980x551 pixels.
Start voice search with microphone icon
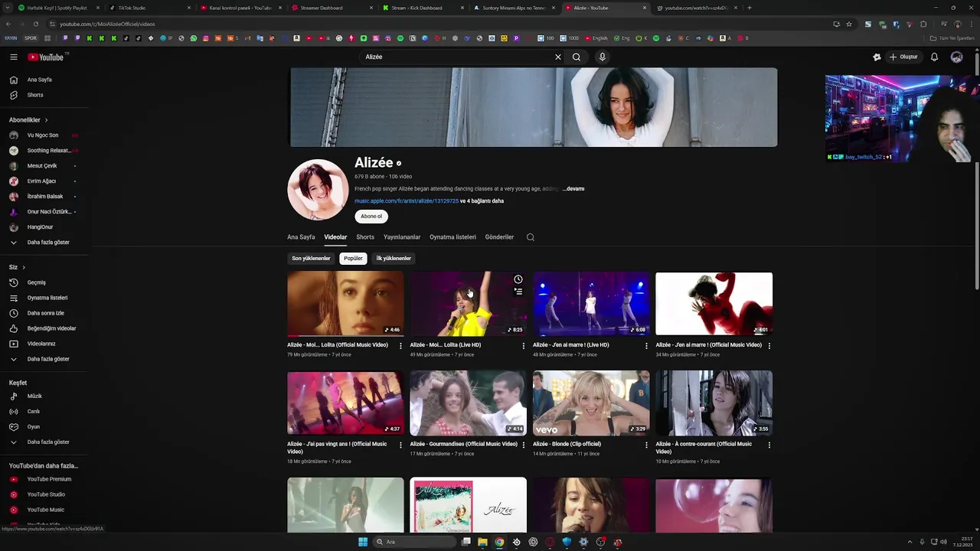click(603, 57)
